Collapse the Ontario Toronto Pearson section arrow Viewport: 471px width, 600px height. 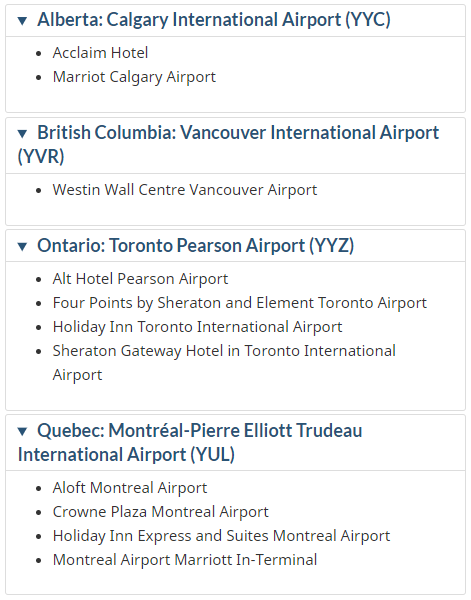(22, 246)
